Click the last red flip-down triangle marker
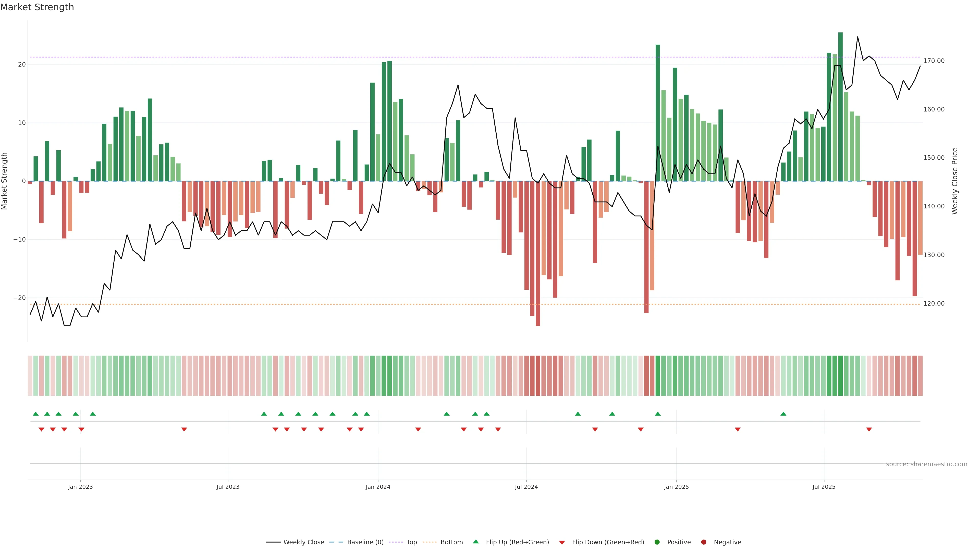Viewport: 980px width, 551px height. tap(869, 429)
